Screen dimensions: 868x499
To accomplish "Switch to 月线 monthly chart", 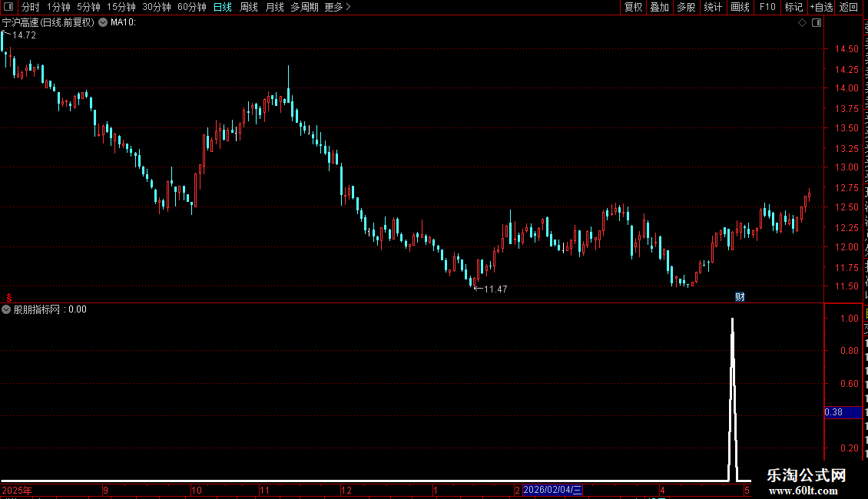I will coord(274,7).
